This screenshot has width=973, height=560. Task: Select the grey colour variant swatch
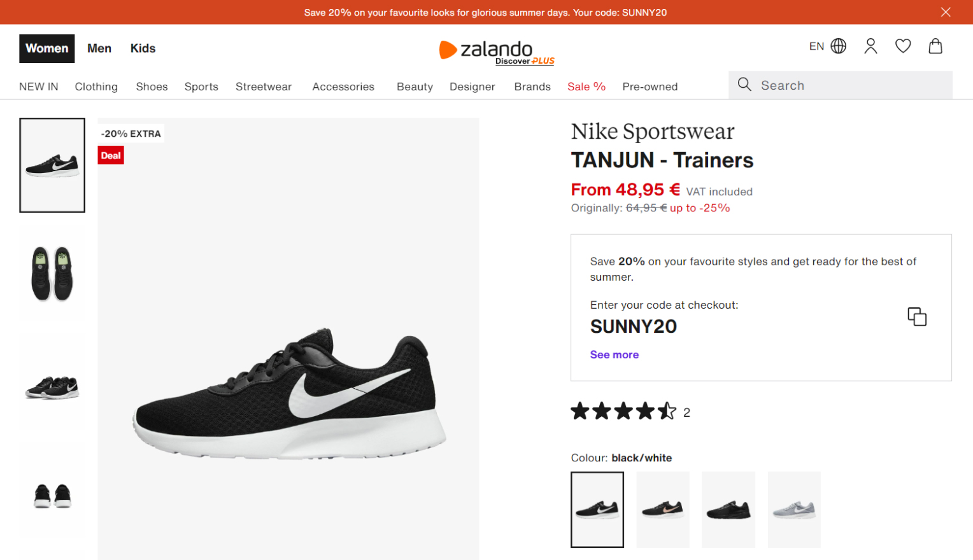tap(794, 510)
